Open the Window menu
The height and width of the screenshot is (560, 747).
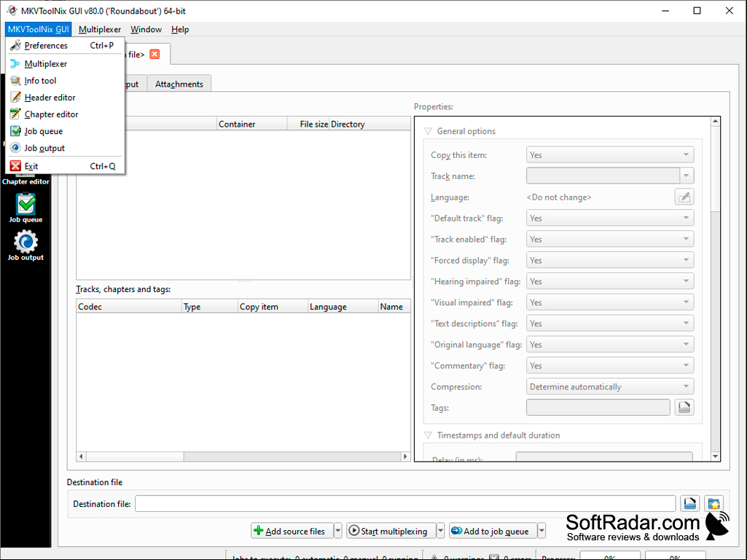pyautogui.click(x=146, y=29)
